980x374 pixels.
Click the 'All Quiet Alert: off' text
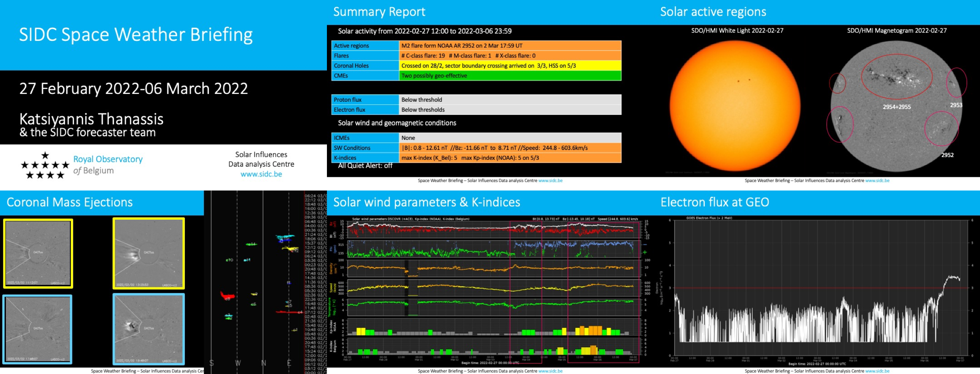click(365, 166)
